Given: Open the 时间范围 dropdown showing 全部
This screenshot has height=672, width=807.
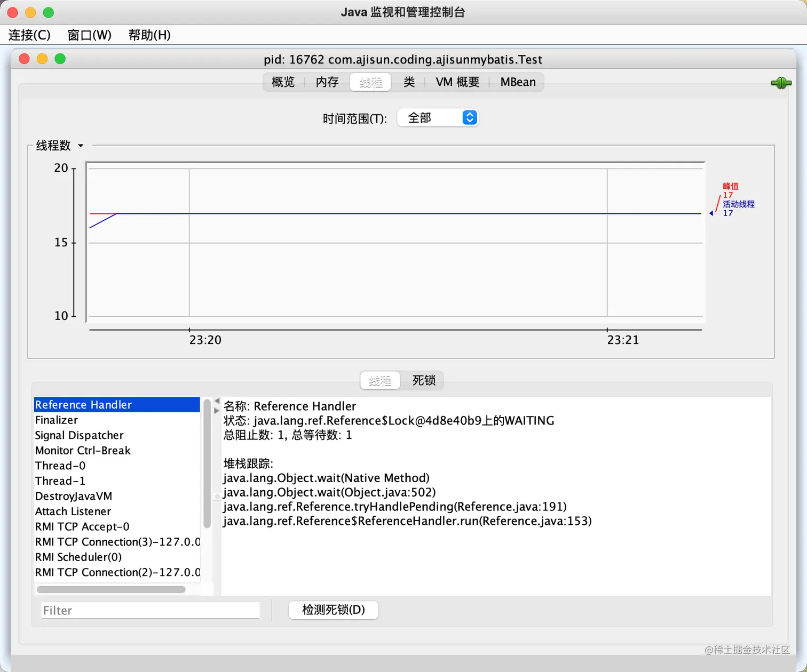Looking at the screenshot, I should point(438,117).
